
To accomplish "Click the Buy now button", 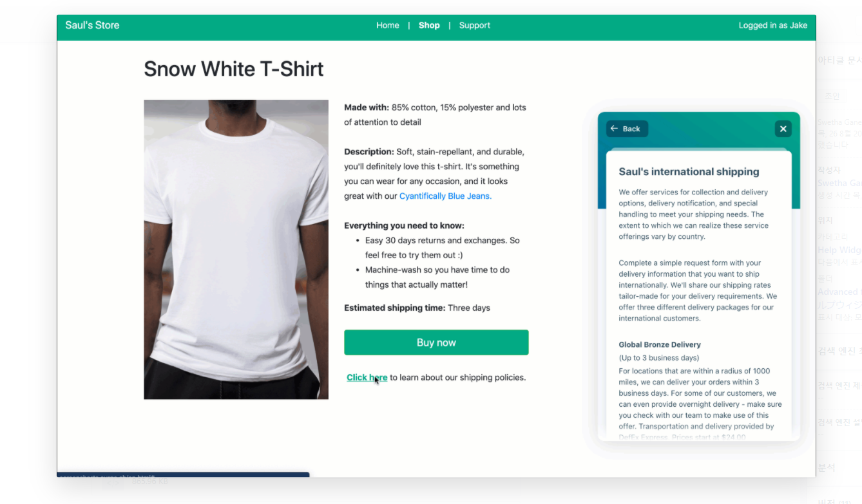I will tap(436, 342).
